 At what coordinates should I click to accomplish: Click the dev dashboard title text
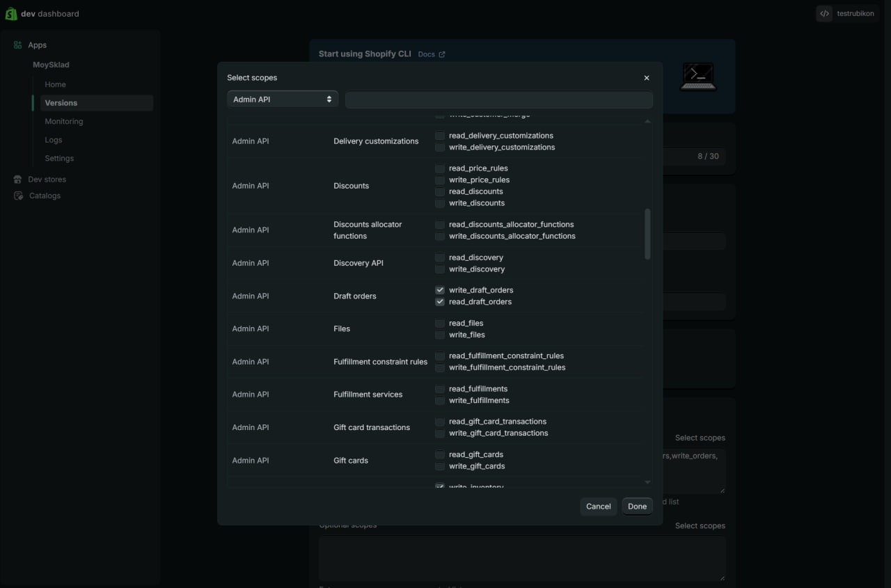tap(50, 14)
